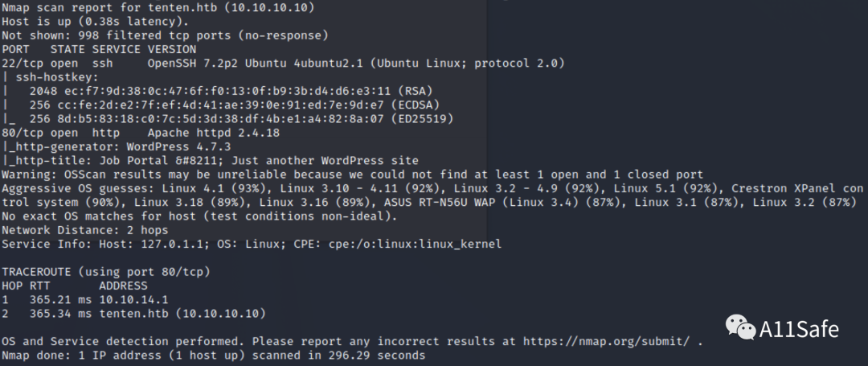
Task: Select the RSA ssh-hostkey fingerprint
Action: 231,91
